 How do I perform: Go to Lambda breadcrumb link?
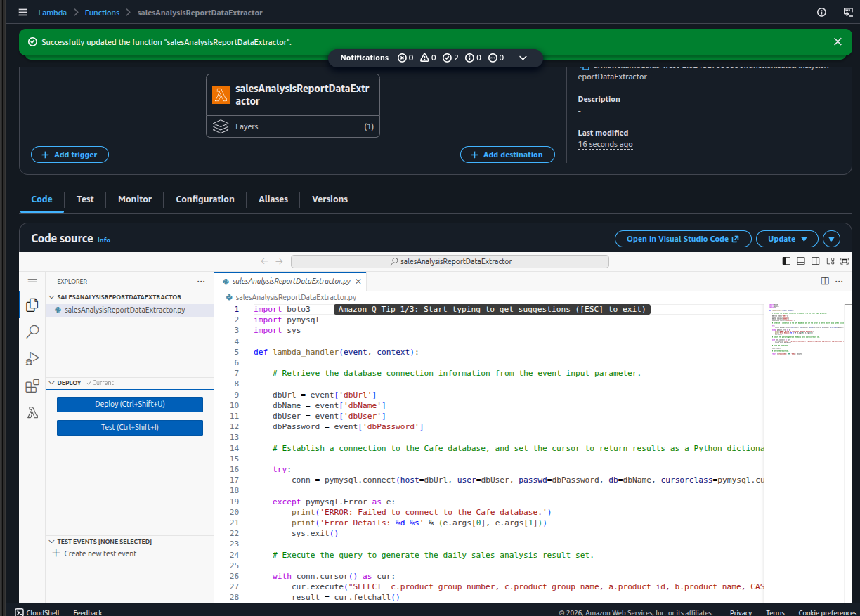click(52, 13)
